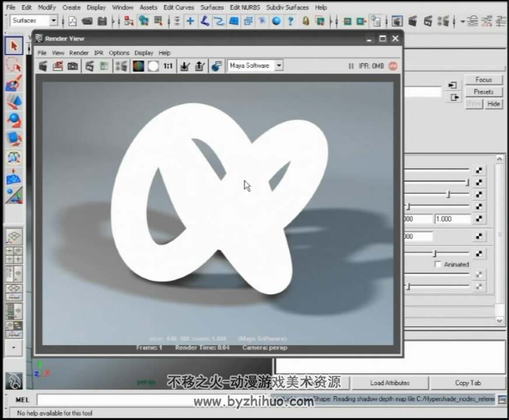Click the Load Attributes button
Screen dimensions: 509x420
pyautogui.click(x=390, y=383)
